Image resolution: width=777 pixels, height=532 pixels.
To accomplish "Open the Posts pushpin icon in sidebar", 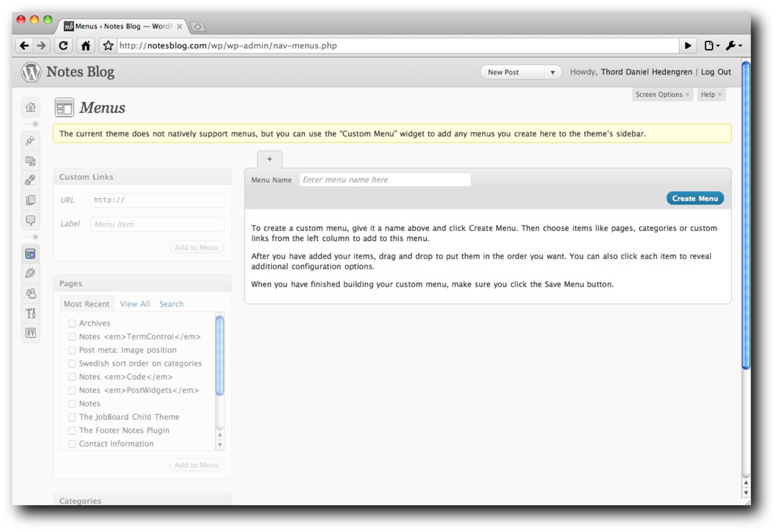I will [31, 141].
